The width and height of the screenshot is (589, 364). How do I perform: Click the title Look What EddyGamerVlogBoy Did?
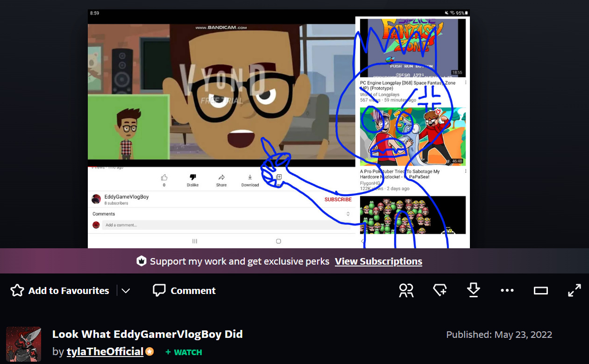coord(148,334)
